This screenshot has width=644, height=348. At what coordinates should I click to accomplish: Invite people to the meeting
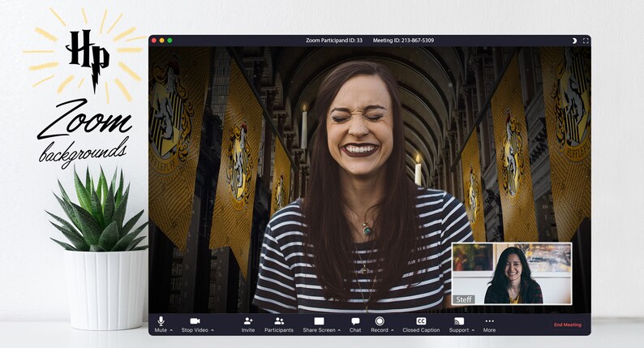pyautogui.click(x=248, y=324)
